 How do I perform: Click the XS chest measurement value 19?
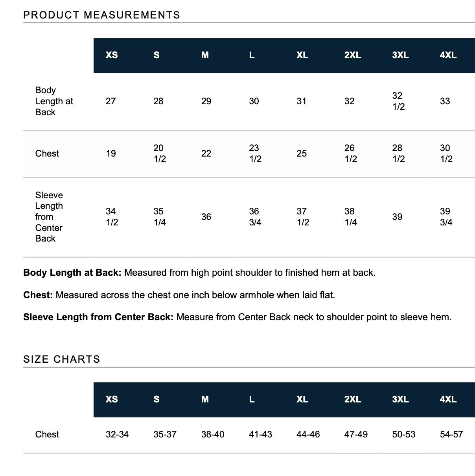point(111,153)
